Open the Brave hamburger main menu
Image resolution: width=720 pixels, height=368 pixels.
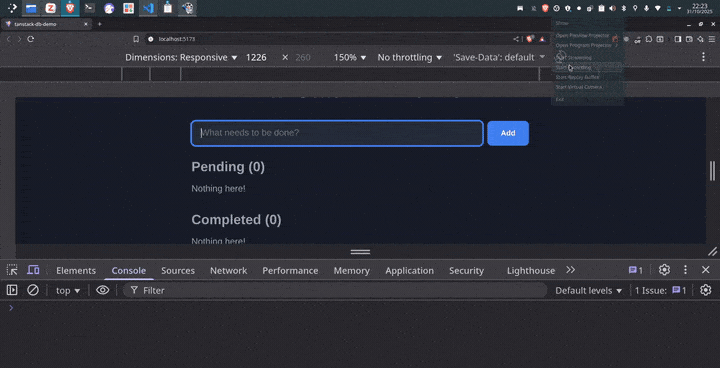point(712,39)
